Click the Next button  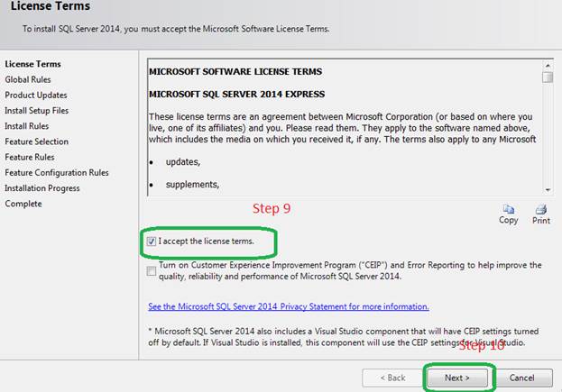pyautogui.click(x=457, y=378)
